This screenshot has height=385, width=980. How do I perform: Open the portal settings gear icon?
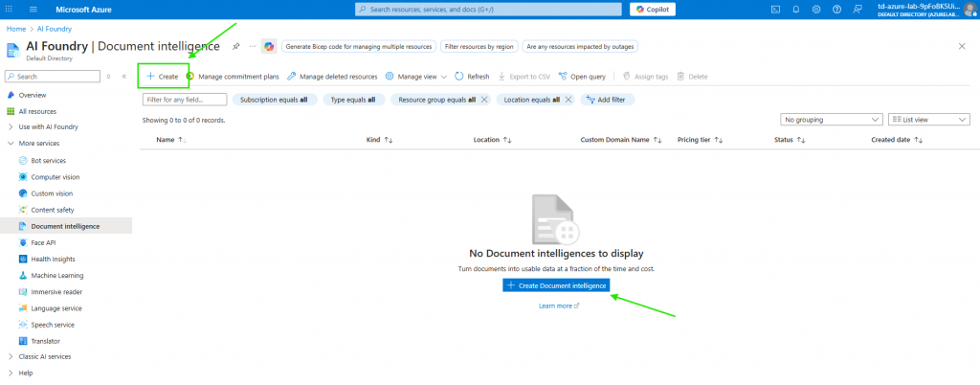[816, 10]
